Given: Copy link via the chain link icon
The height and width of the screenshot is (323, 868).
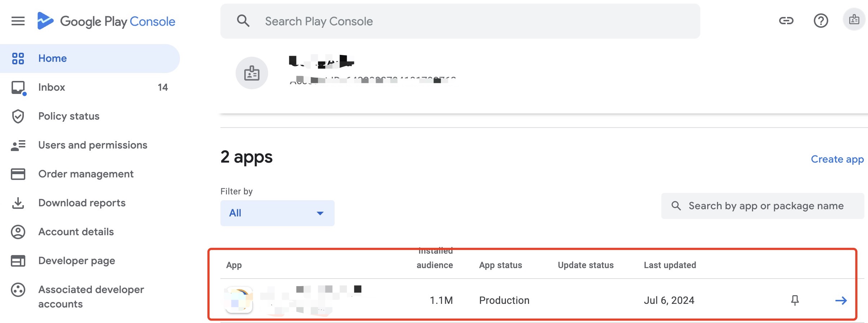Looking at the screenshot, I should pyautogui.click(x=786, y=21).
